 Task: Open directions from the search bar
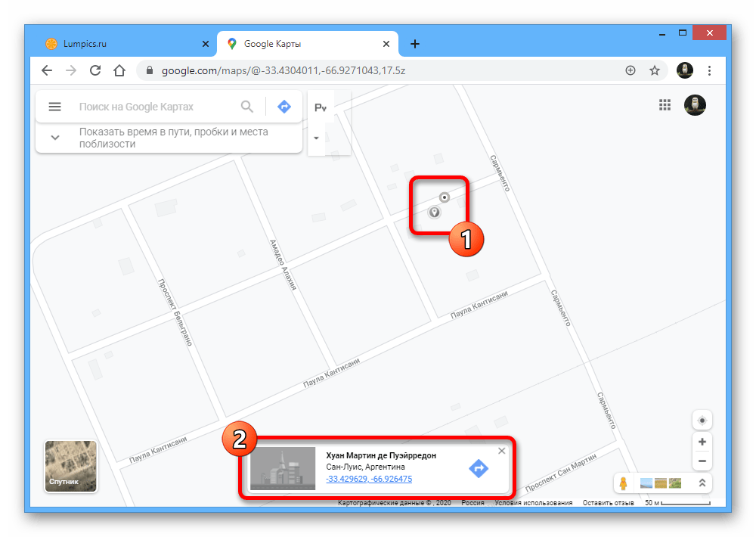point(283,107)
